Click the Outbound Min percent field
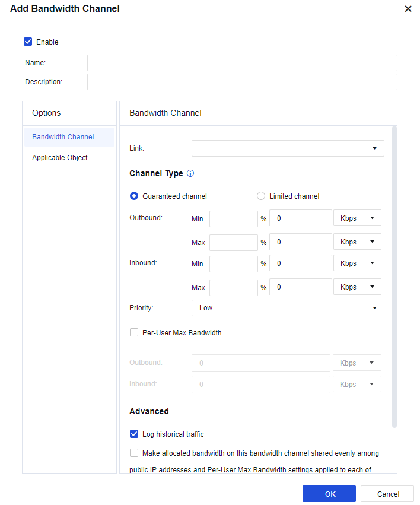 pyautogui.click(x=233, y=218)
